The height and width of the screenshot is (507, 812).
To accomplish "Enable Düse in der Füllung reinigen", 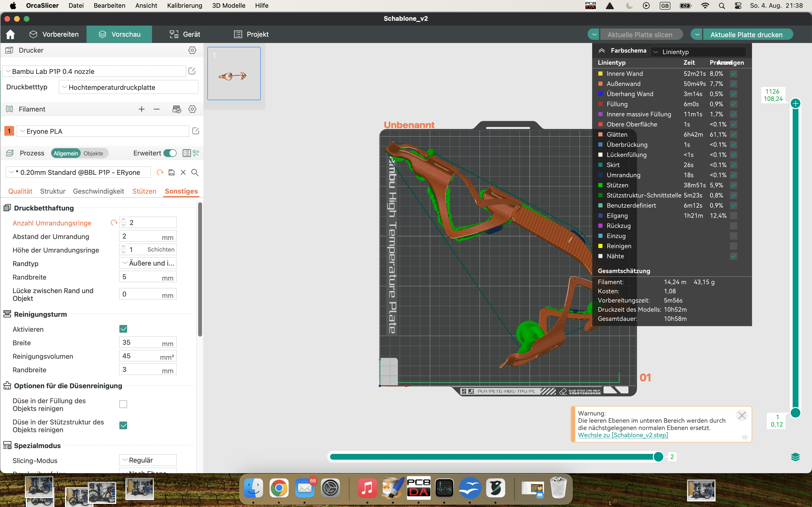I will 123,404.
